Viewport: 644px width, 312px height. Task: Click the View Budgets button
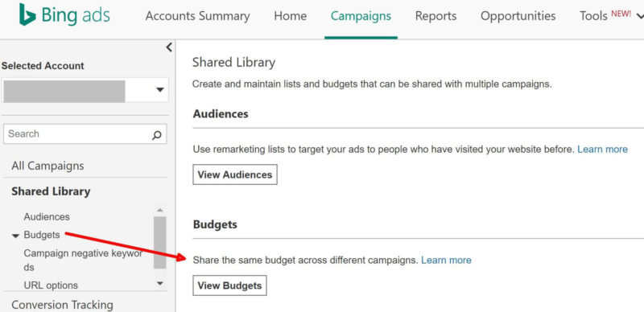229,285
